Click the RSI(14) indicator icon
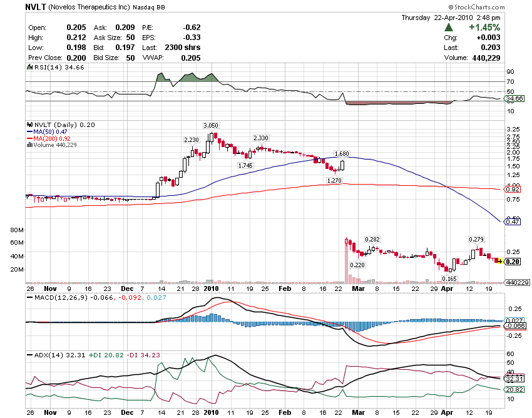Viewport: 532px width, 418px height. [30, 67]
